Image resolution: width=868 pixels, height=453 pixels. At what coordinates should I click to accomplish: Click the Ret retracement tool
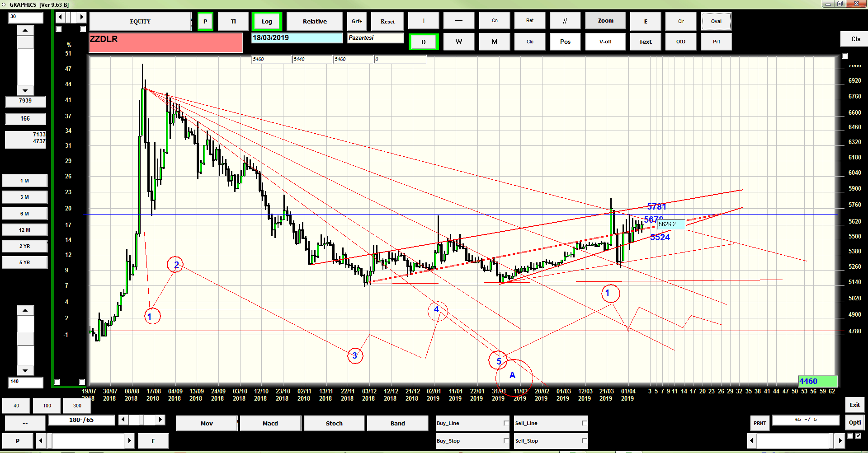530,21
